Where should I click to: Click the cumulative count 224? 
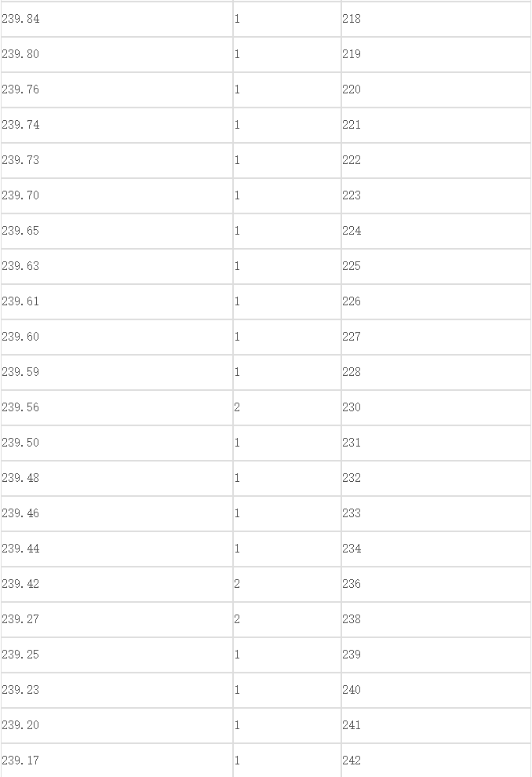coord(352,231)
